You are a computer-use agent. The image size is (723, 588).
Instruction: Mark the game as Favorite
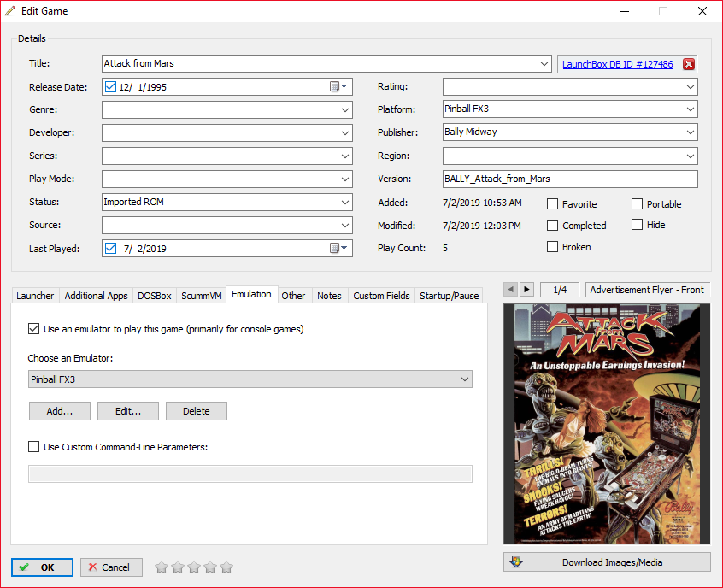pyautogui.click(x=552, y=204)
